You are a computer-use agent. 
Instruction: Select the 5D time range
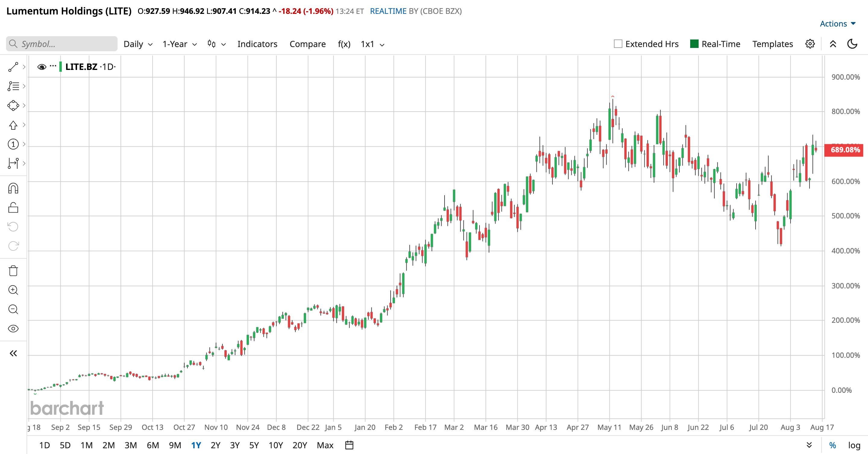(x=65, y=445)
